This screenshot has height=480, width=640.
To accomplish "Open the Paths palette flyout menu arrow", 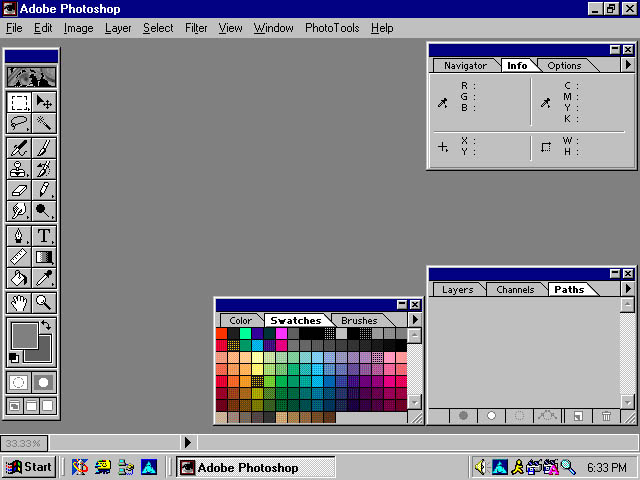I will click(628, 289).
